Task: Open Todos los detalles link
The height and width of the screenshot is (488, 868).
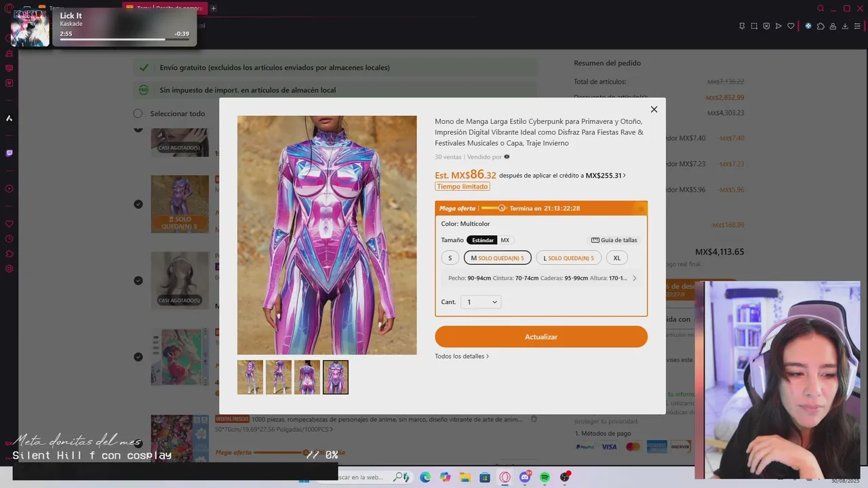Action: pyautogui.click(x=462, y=356)
